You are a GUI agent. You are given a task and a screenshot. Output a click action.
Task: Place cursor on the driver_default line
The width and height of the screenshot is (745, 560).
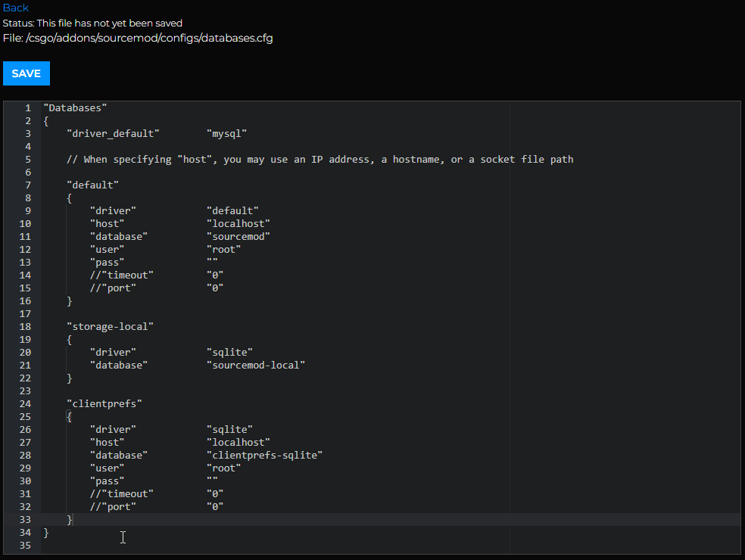[x=114, y=133]
